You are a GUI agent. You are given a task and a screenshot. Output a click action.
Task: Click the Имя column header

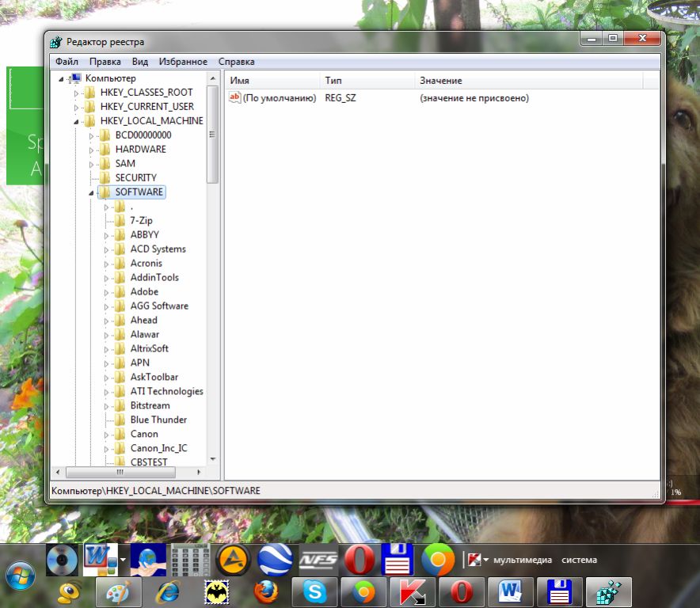240,81
